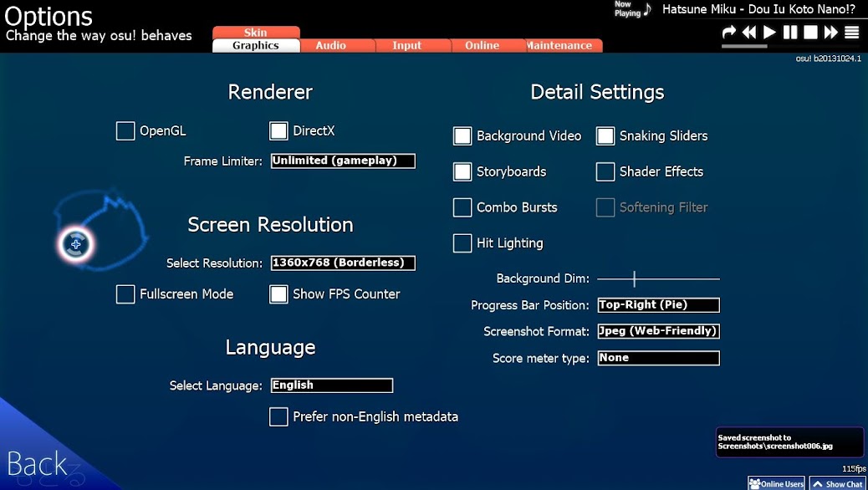
Task: Skip to the previous track
Action: pos(749,33)
